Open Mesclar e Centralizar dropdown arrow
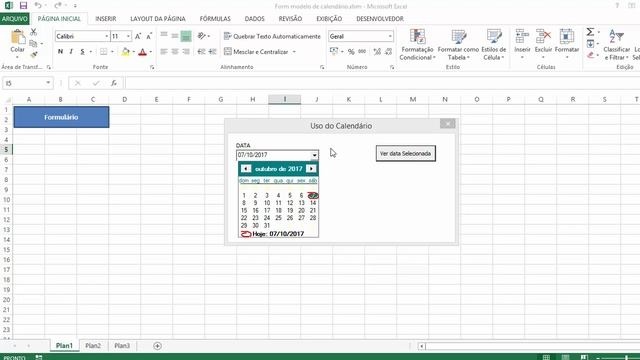Image resolution: width=640 pixels, height=360 pixels. pos(294,52)
